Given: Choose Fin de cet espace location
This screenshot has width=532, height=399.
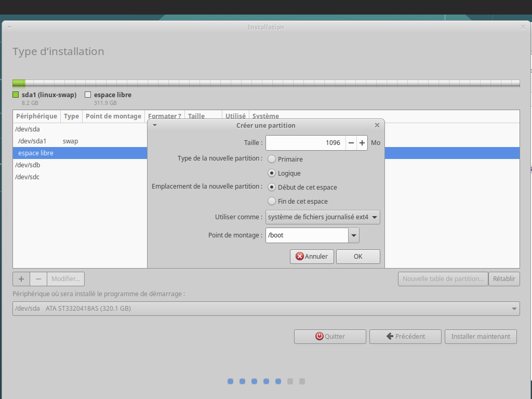Looking at the screenshot, I should 272,201.
